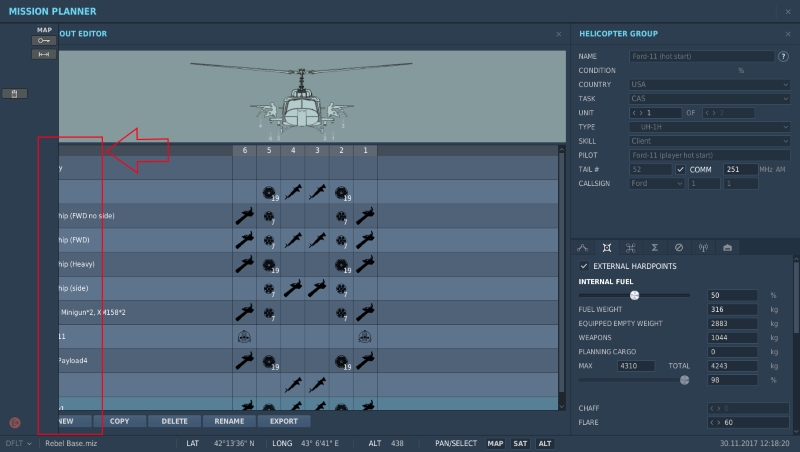Click the DELETE payload button
800x452 pixels.
coord(174,421)
